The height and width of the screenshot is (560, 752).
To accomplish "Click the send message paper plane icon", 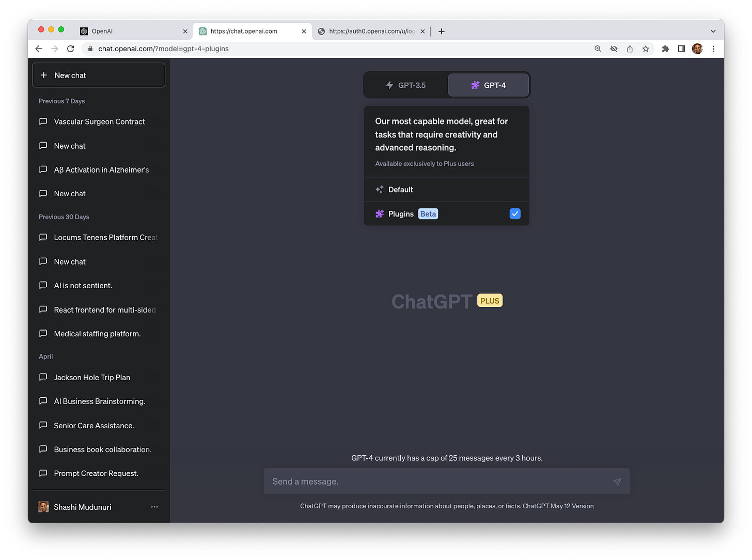I will 617,481.
